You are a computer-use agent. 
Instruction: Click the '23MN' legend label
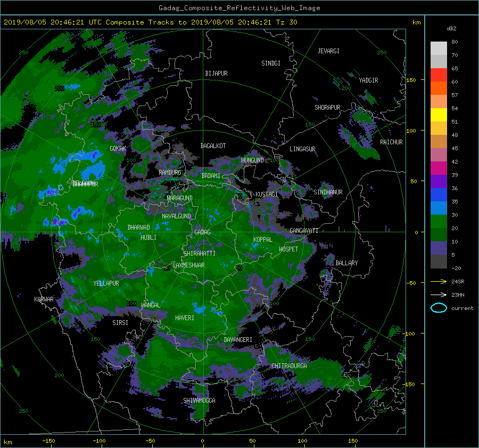(x=458, y=295)
